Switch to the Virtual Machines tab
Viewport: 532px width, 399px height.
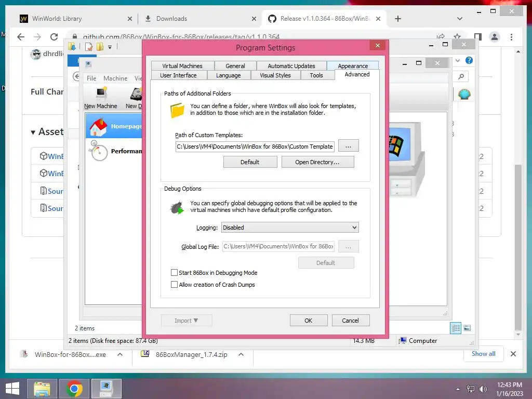point(182,66)
